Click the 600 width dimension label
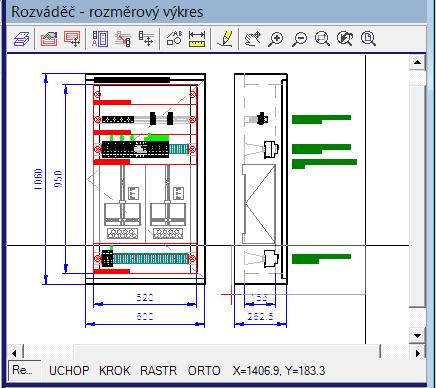436x388 pixels. point(145,316)
